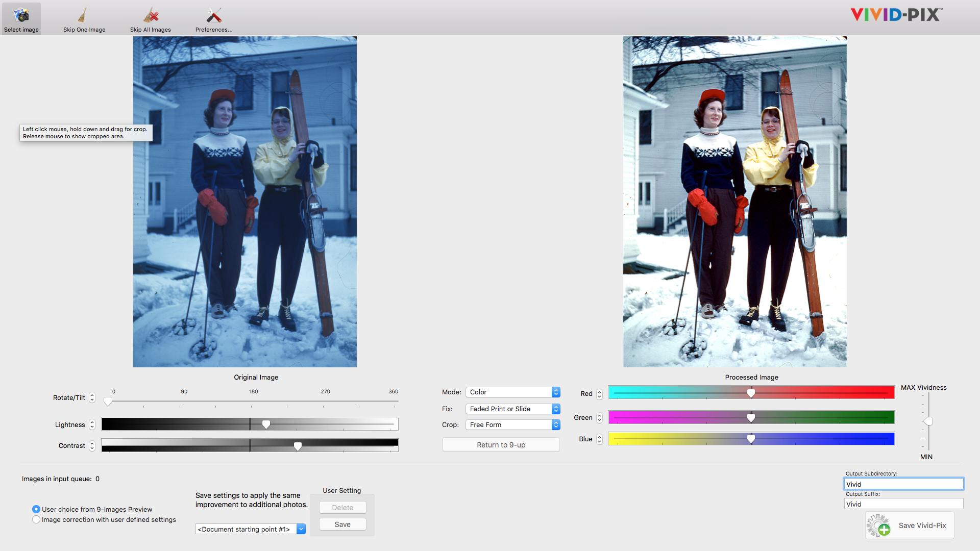The image size is (980, 551).
Task: Click the Select Image tool icon
Action: pos(21,15)
